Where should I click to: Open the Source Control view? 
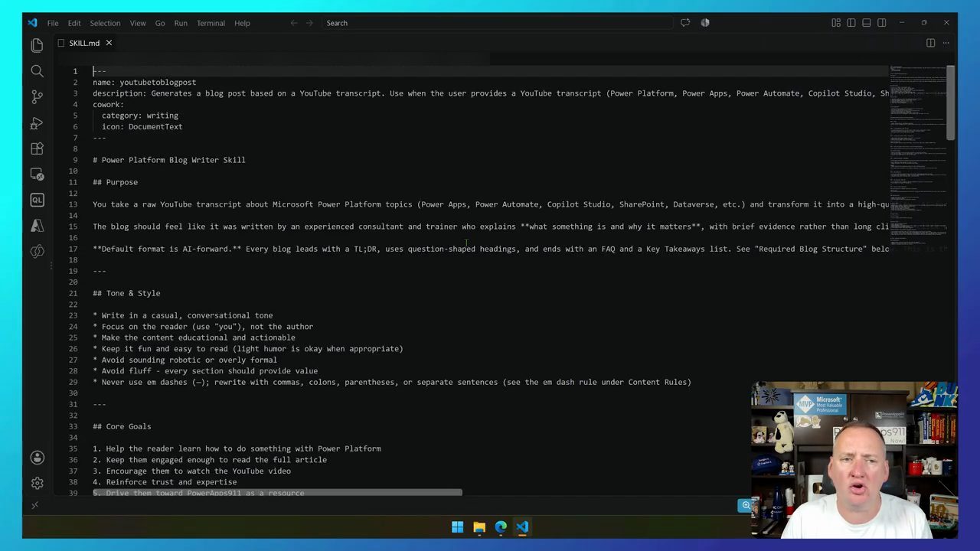click(x=37, y=97)
